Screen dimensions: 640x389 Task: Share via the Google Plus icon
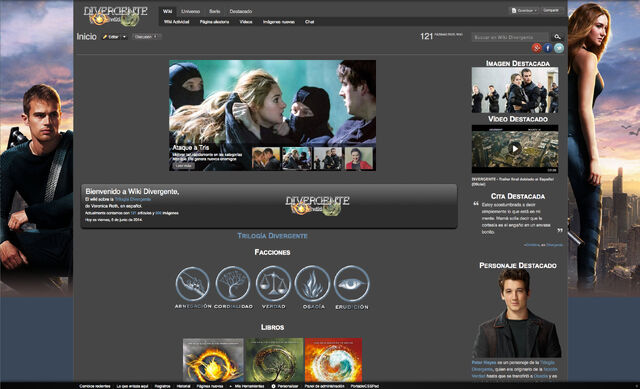[537, 48]
